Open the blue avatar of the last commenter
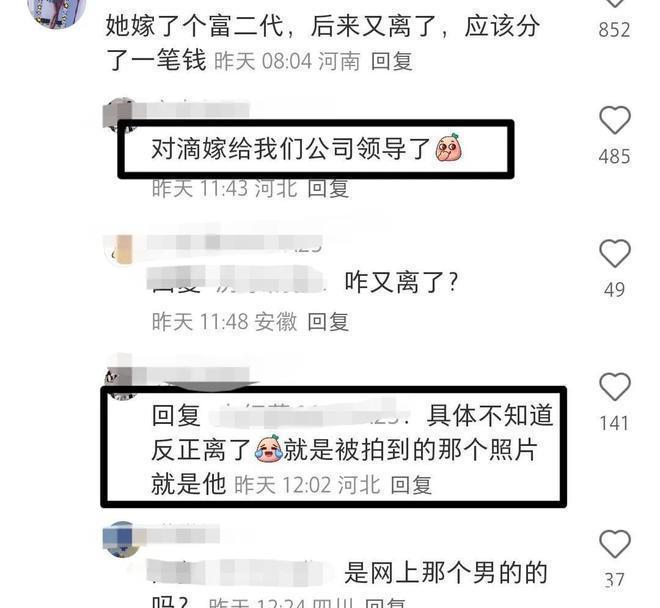 point(122,540)
